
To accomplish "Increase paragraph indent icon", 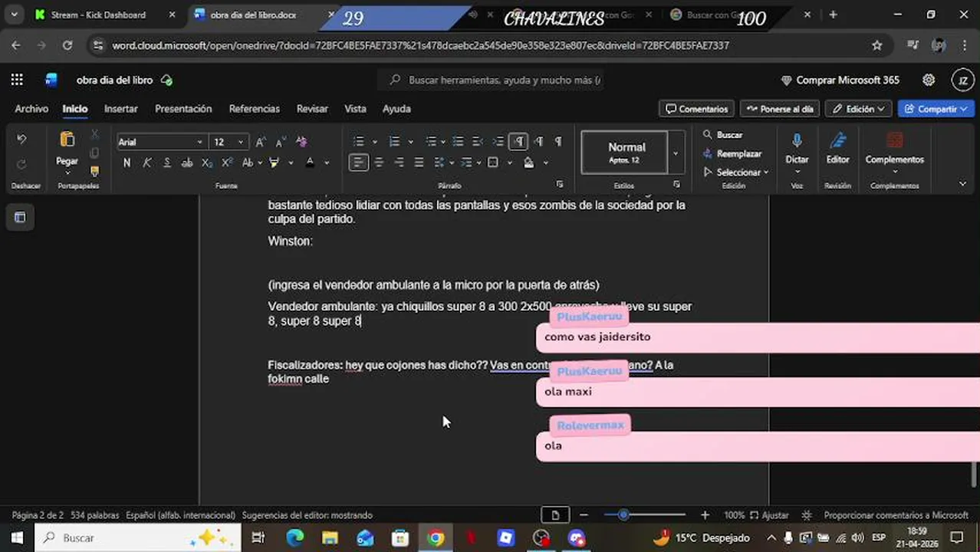I will tap(498, 141).
